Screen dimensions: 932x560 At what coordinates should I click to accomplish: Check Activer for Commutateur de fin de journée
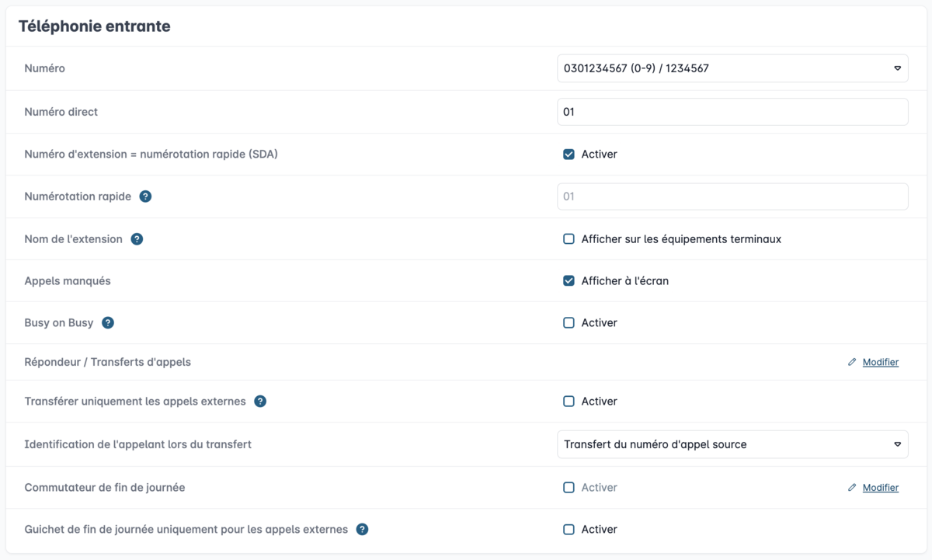(569, 488)
